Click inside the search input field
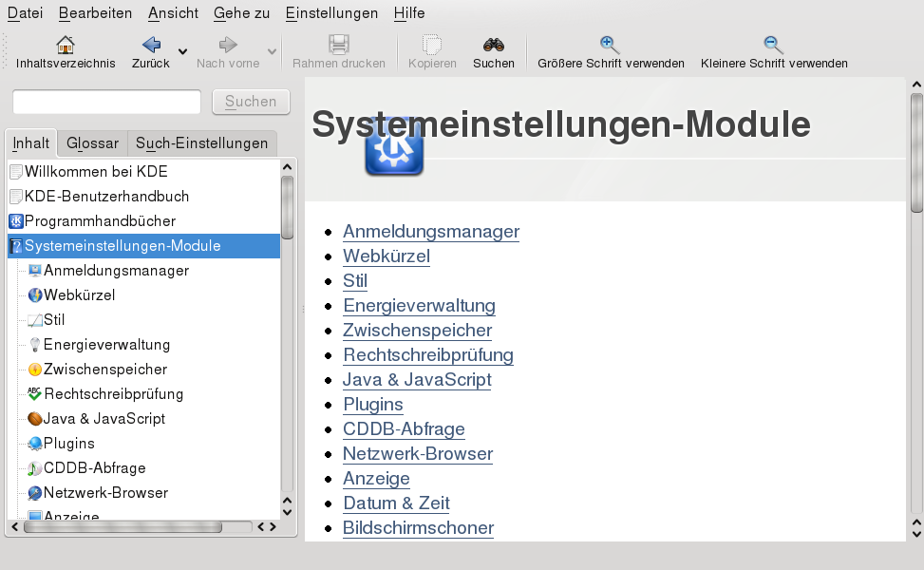Screen dimensions: 924x570 click(x=104, y=102)
